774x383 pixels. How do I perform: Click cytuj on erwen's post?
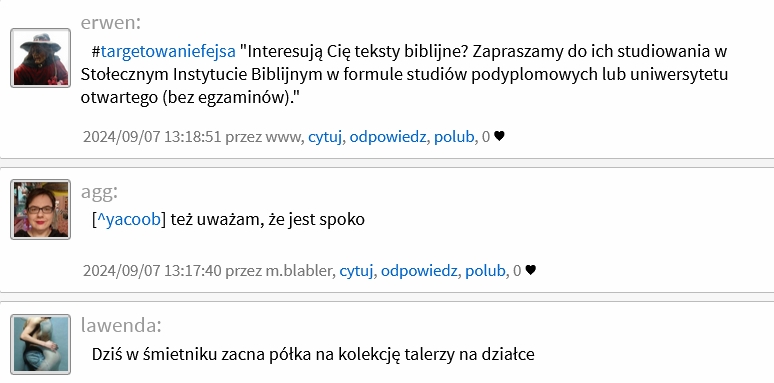(325, 137)
